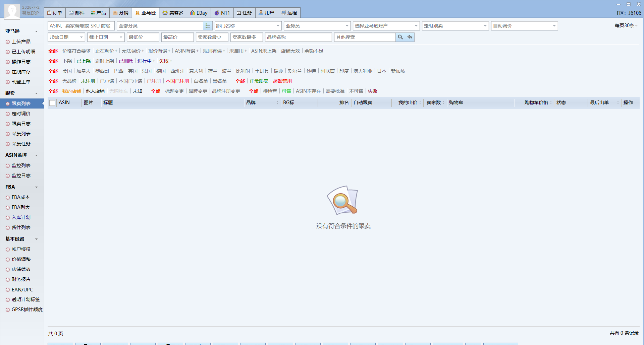The image size is (644, 345).
Task: Click the 最低价 input field
Action: point(143,37)
